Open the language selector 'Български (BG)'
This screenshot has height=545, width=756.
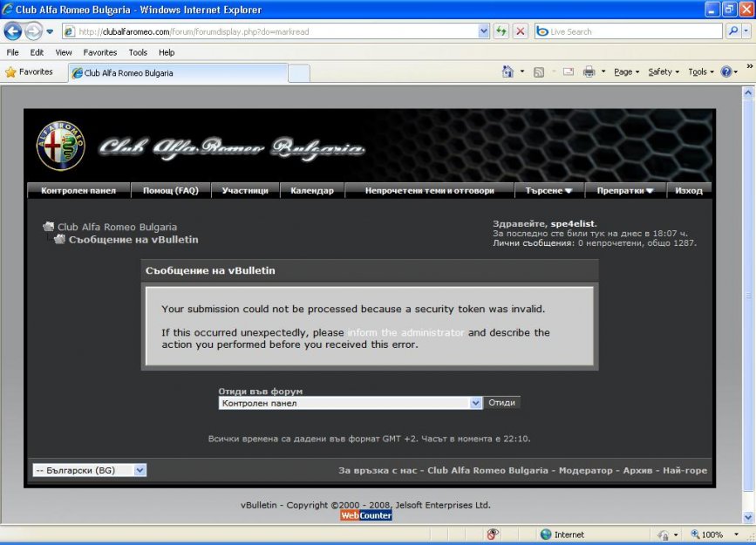[89, 470]
